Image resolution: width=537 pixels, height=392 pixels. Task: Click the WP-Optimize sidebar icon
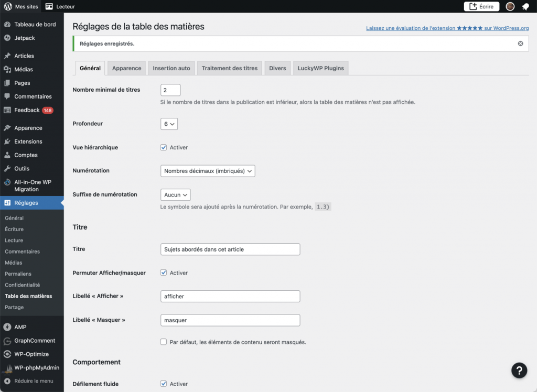7,354
